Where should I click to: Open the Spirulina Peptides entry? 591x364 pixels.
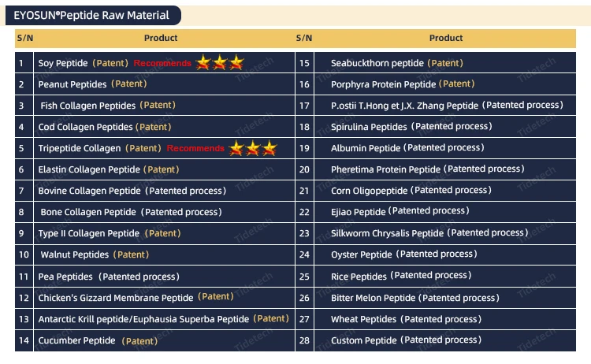click(369, 127)
